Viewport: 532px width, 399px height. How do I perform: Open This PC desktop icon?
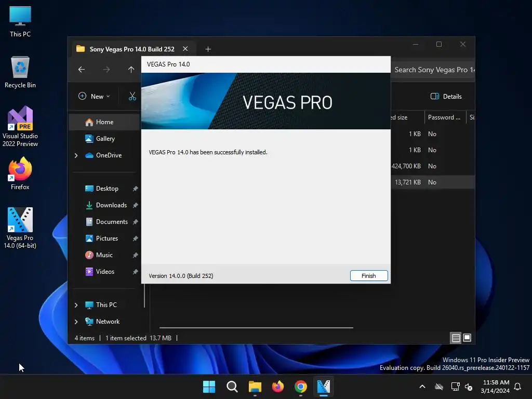tap(20, 22)
